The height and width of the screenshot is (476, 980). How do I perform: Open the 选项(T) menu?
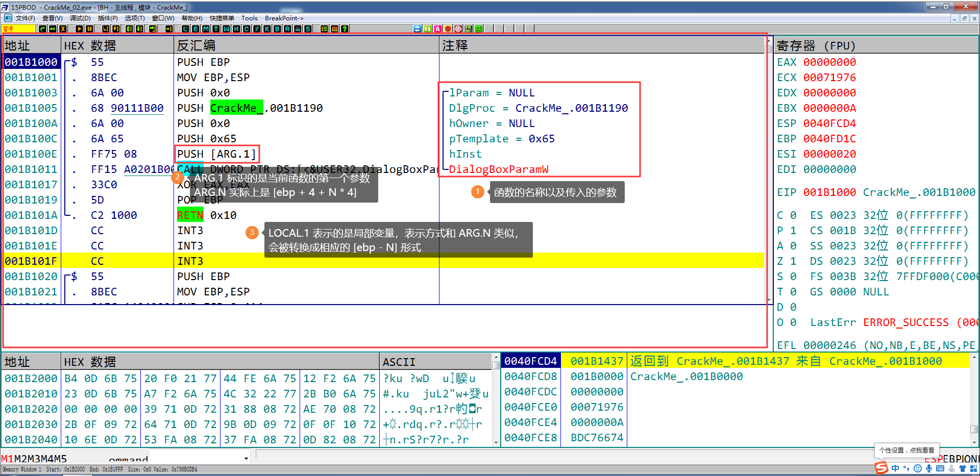pos(135,18)
